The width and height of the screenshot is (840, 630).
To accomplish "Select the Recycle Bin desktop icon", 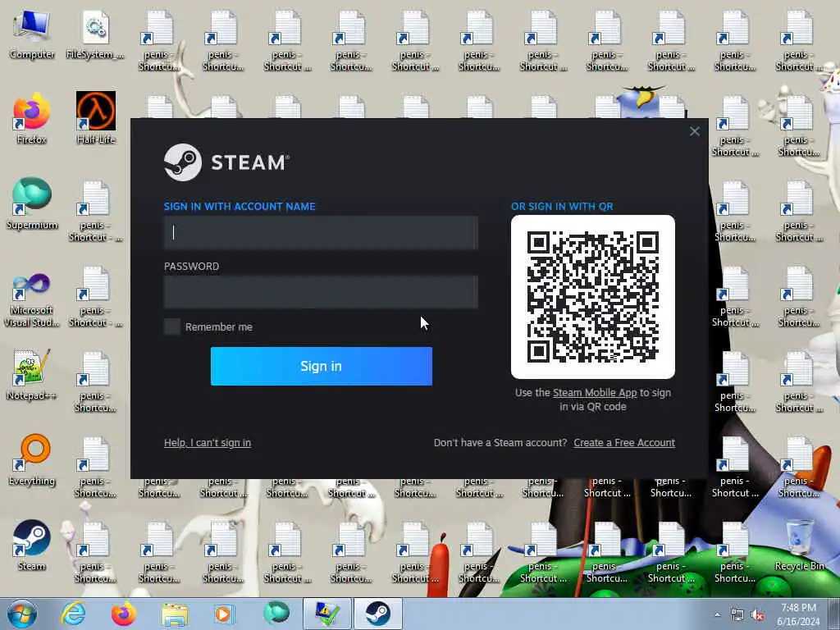I will (x=799, y=546).
